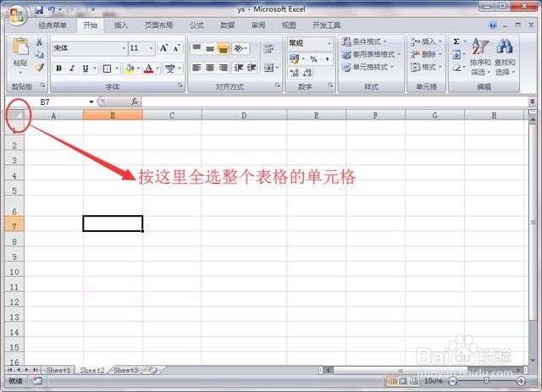
Task: Undo last action in quick access toolbar
Action: click(x=52, y=9)
